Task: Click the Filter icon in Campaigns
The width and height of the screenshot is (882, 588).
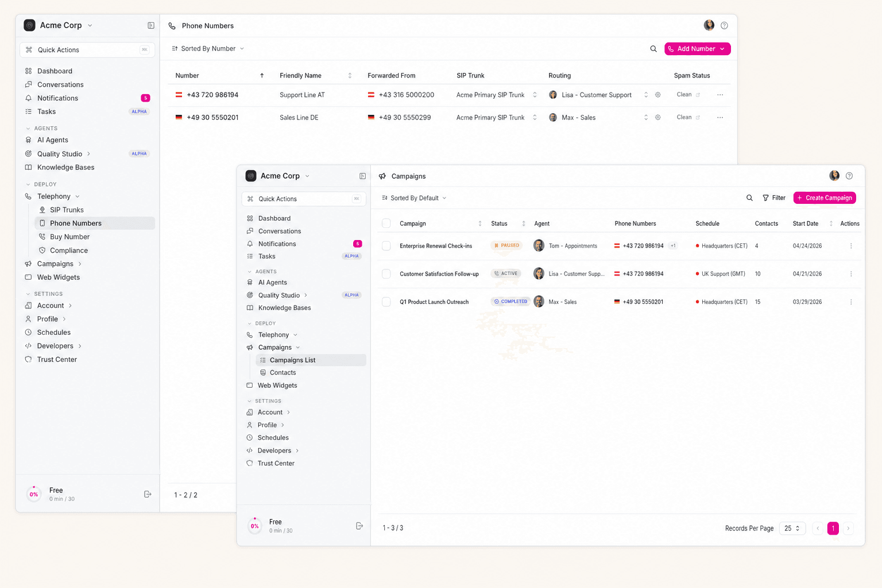Action: [x=773, y=198]
